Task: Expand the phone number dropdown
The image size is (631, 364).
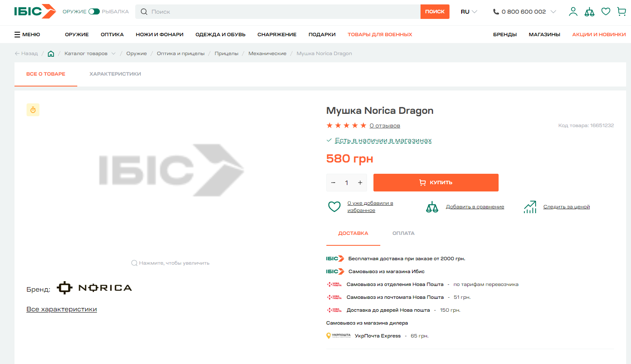Action: pos(553,12)
